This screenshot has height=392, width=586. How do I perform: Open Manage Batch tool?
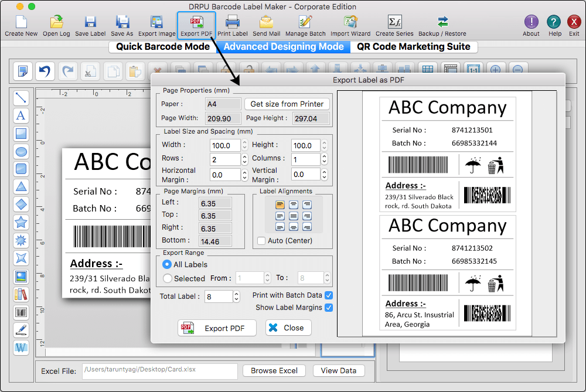pyautogui.click(x=305, y=26)
